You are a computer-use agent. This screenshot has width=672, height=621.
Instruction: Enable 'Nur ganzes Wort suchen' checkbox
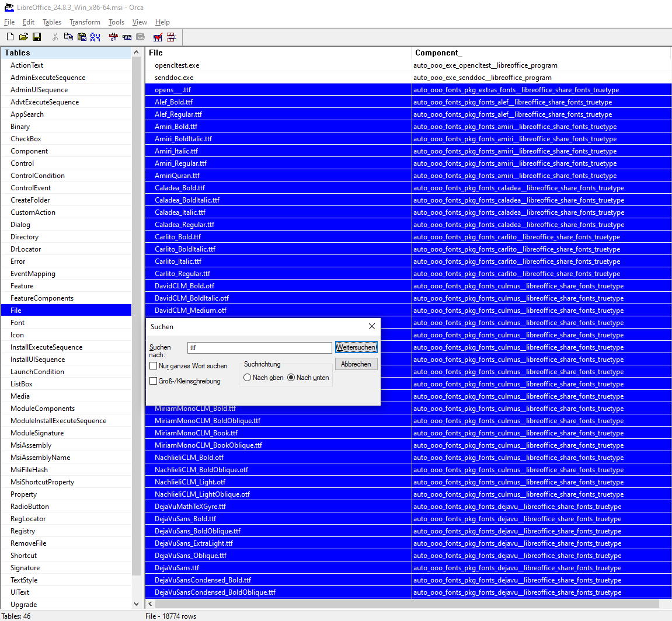[x=154, y=366]
